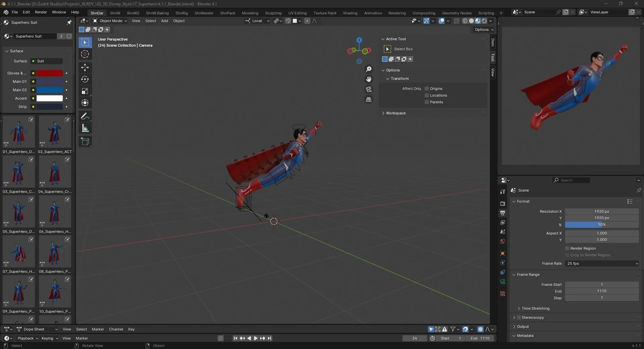Pick the Annotate tool
This screenshot has height=349, width=644.
pos(85,116)
